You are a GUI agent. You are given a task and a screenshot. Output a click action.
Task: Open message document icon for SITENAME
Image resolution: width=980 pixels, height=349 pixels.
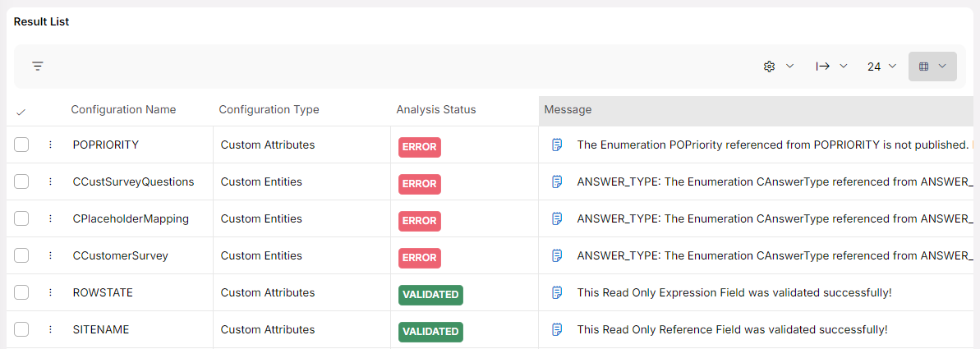[x=557, y=329]
